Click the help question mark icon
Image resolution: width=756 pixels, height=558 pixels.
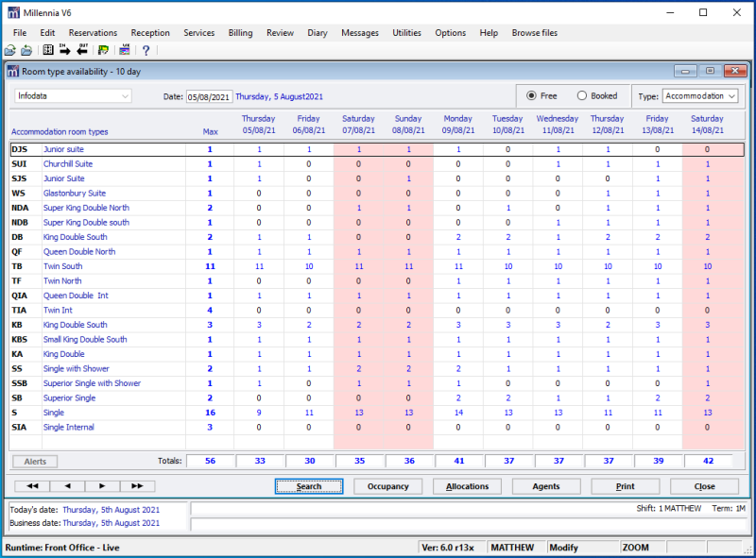(146, 50)
